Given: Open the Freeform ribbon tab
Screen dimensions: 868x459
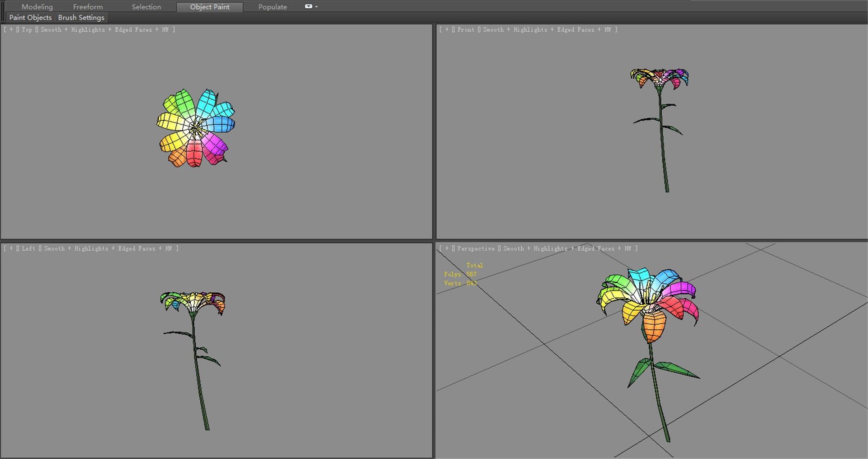Looking at the screenshot, I should 88,7.
